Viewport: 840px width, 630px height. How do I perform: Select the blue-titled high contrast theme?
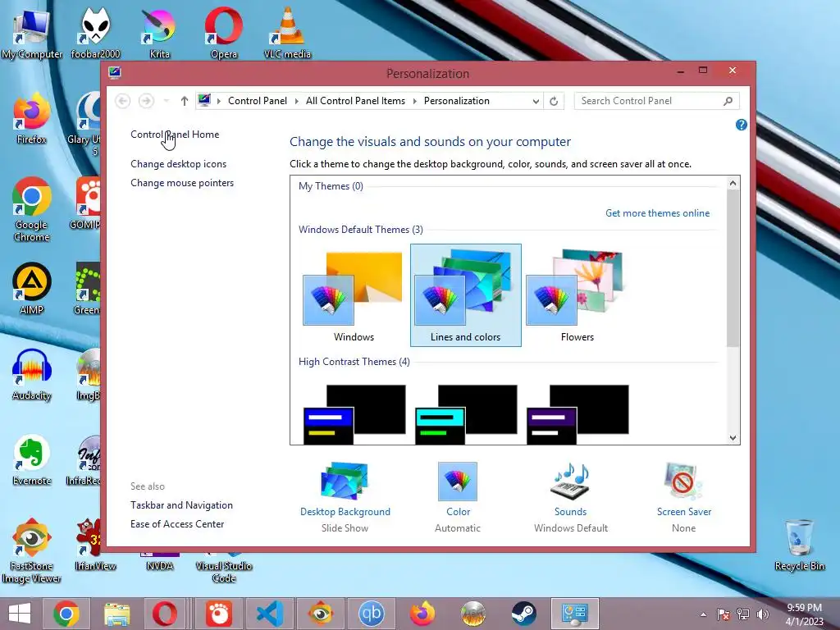pyautogui.click(x=354, y=414)
